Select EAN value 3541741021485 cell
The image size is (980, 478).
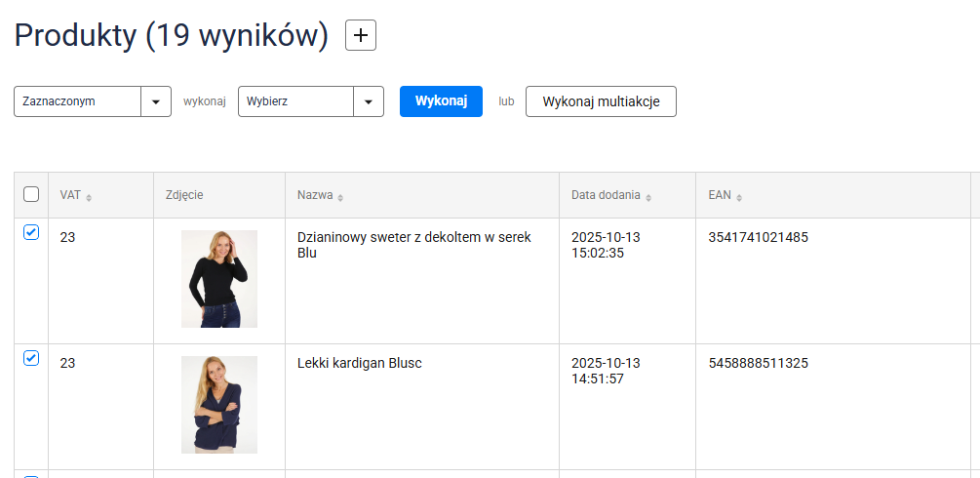click(758, 237)
